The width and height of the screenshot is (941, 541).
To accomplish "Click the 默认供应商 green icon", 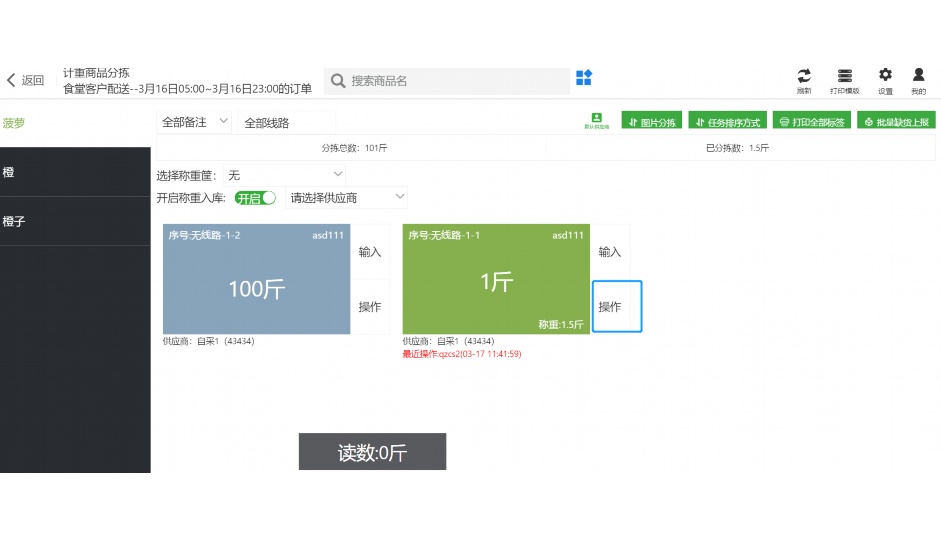I will 596,121.
